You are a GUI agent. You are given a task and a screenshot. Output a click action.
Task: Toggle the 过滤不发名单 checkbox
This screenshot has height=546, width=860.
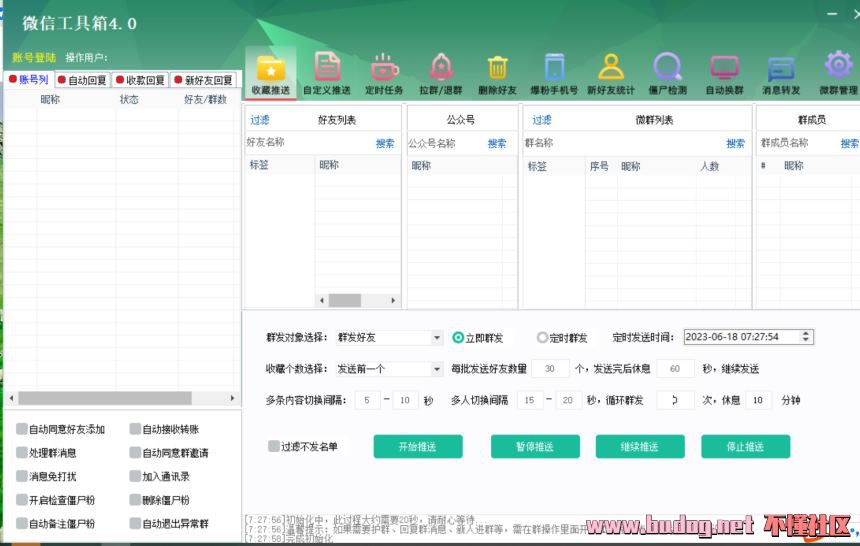point(274,446)
